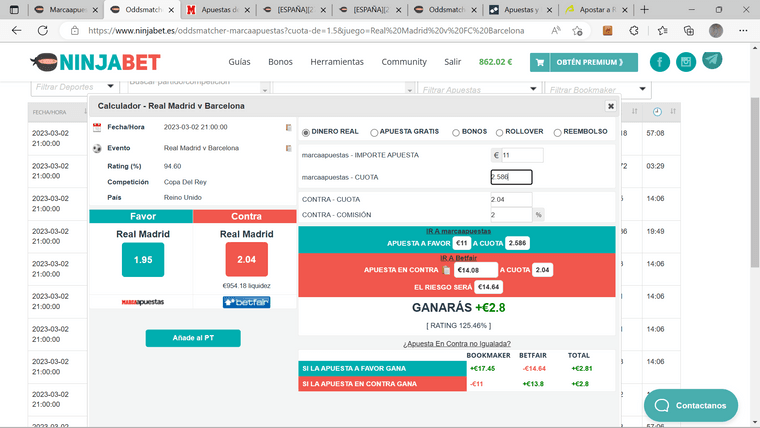Screen dimensions: 760x428
Task: Open the Contactanos chat button
Action: [x=691, y=405]
